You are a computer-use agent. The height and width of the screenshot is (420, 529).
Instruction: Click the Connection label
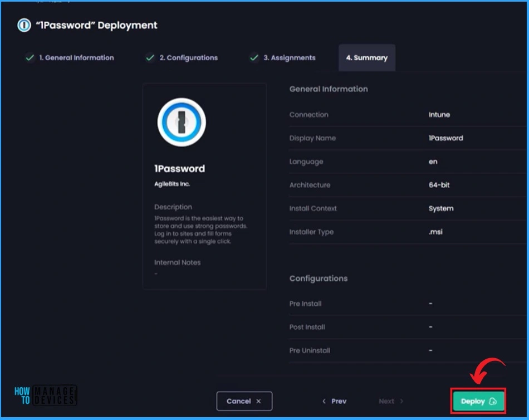click(x=308, y=115)
